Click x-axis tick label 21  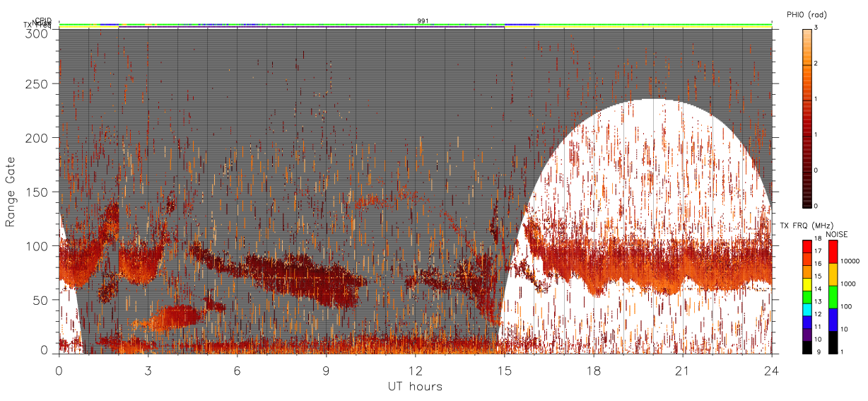click(683, 370)
